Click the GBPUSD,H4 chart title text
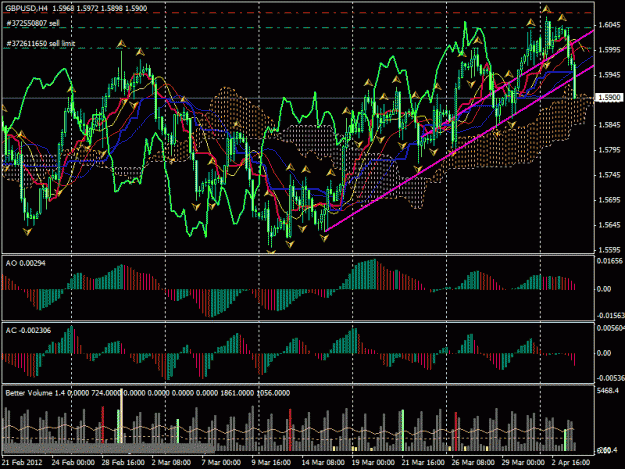This screenshot has width=625, height=469. (x=25, y=8)
